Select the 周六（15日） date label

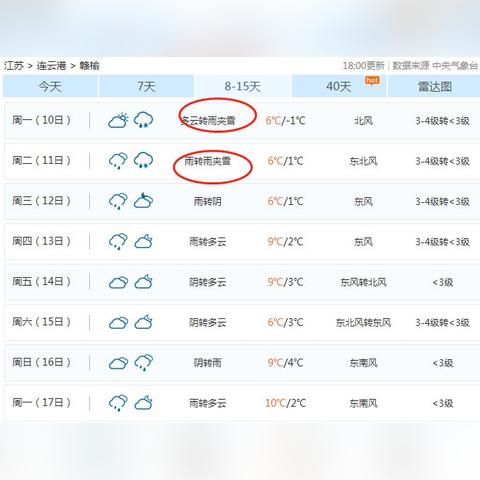[x=41, y=322]
